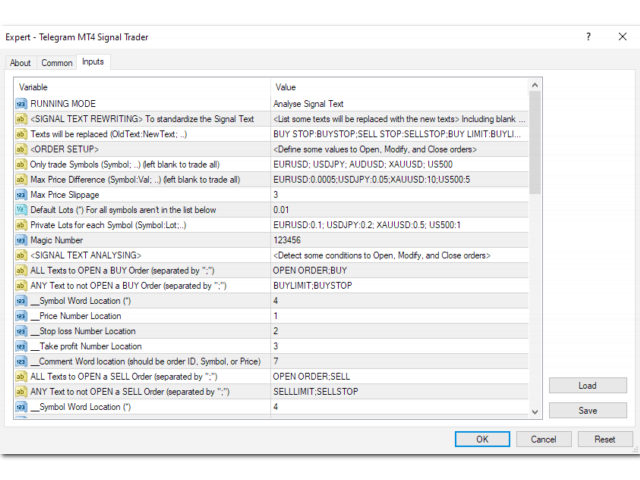Click icon beside Stop loss Number Location
Screen dimensions: 640x480
(21, 331)
